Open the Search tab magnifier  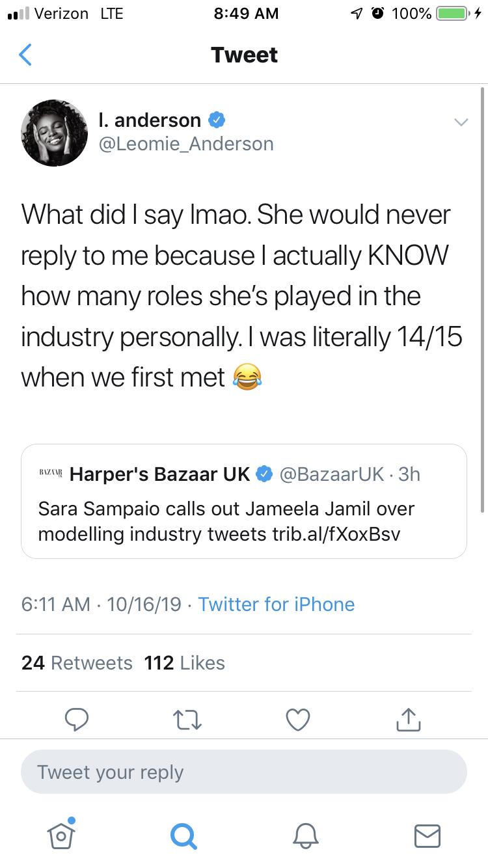[183, 835]
